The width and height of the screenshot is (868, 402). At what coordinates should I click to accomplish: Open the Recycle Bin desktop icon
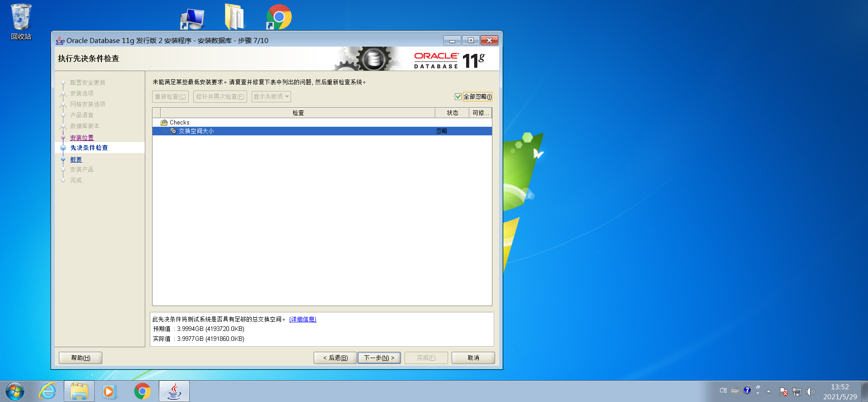point(21,22)
